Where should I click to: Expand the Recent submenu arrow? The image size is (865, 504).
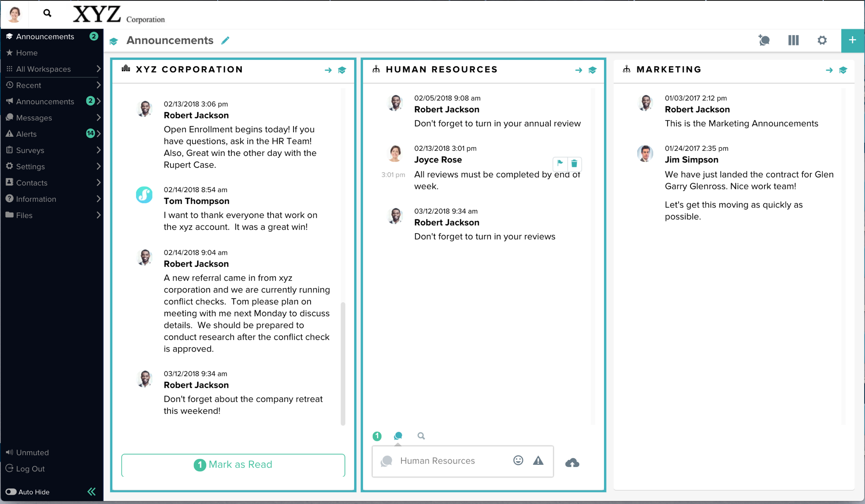(98, 85)
